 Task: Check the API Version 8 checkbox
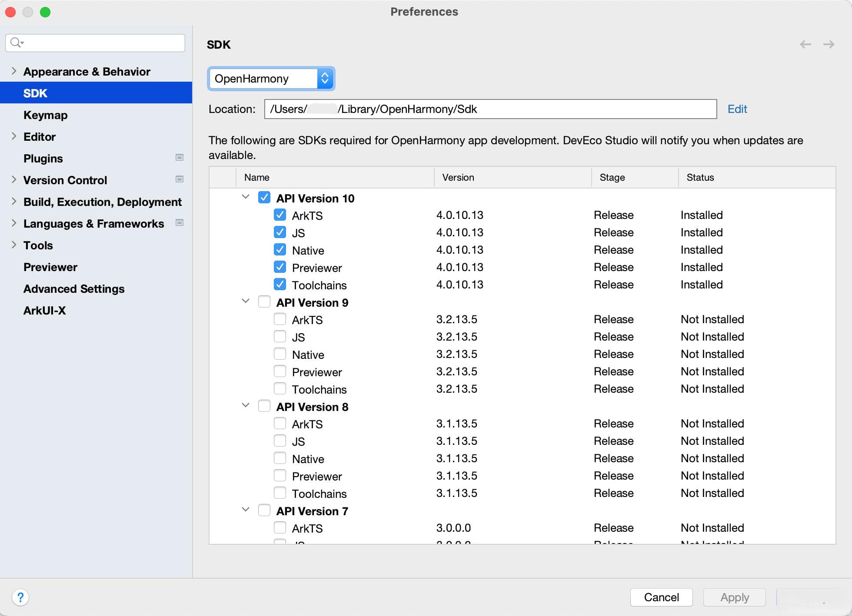(x=264, y=406)
